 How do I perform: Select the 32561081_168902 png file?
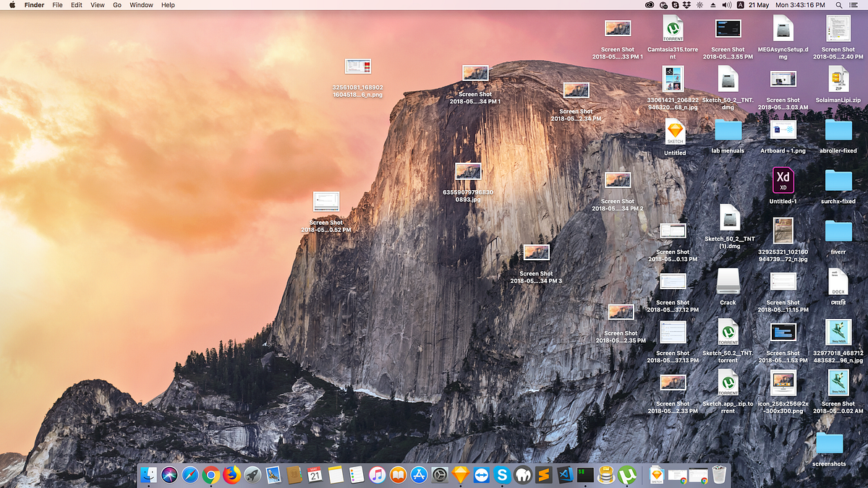357,67
